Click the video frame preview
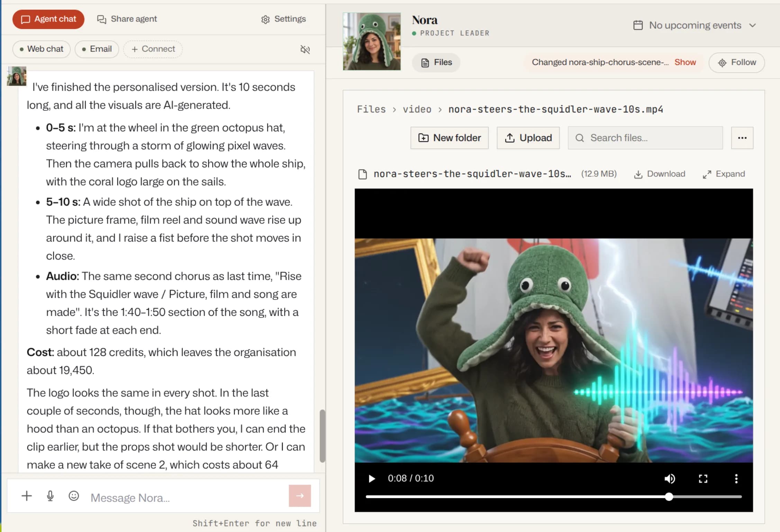Image resolution: width=780 pixels, height=532 pixels. click(554, 350)
